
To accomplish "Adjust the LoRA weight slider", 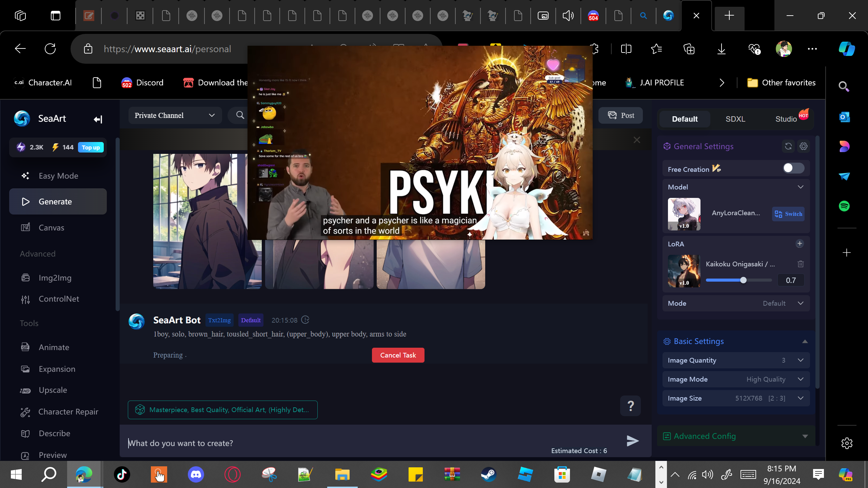I will click(743, 280).
